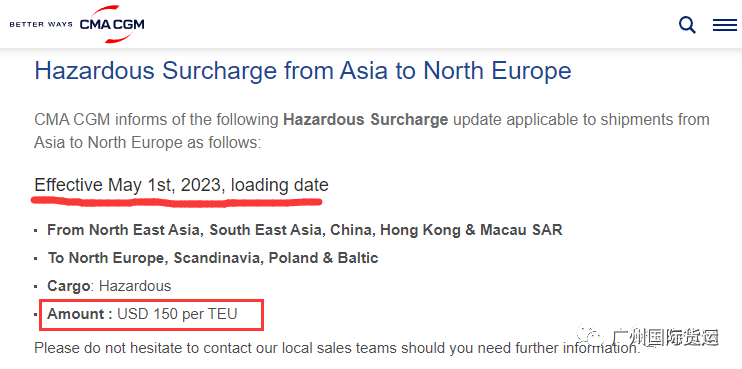Click "USD 150 per TEU" value

pyautogui.click(x=177, y=314)
